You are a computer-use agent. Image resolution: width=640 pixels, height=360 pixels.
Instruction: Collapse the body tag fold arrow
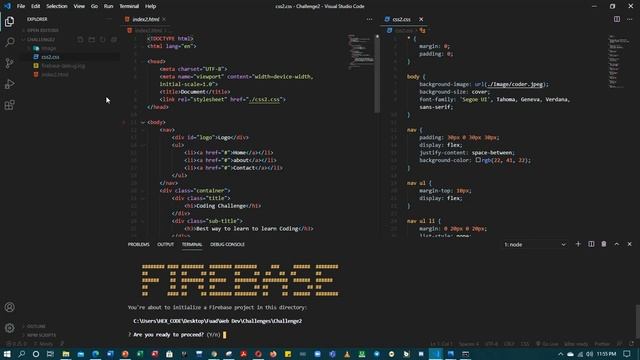[143, 122]
